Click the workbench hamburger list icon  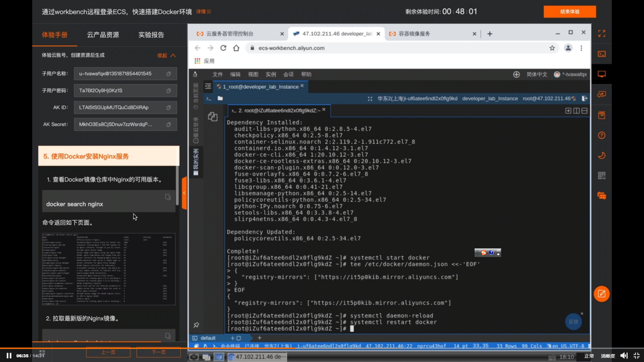pyautogui.click(x=208, y=87)
